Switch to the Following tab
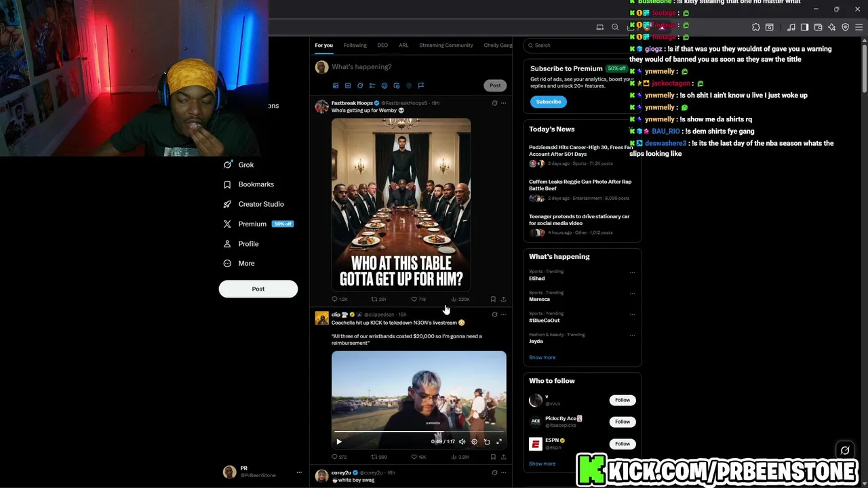This screenshot has height=488, width=868. point(355,45)
